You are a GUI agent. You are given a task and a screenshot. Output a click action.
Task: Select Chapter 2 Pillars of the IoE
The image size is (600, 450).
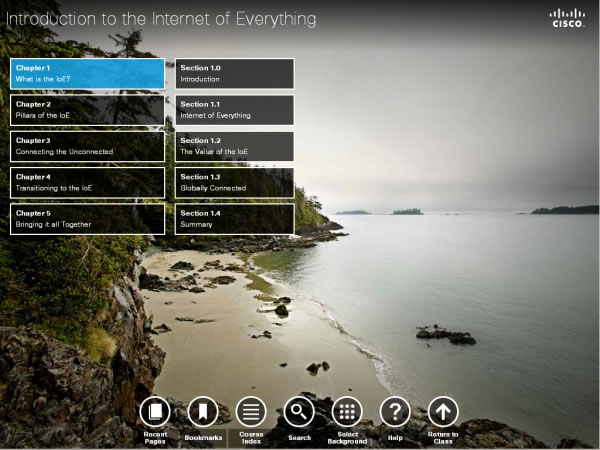click(87, 110)
